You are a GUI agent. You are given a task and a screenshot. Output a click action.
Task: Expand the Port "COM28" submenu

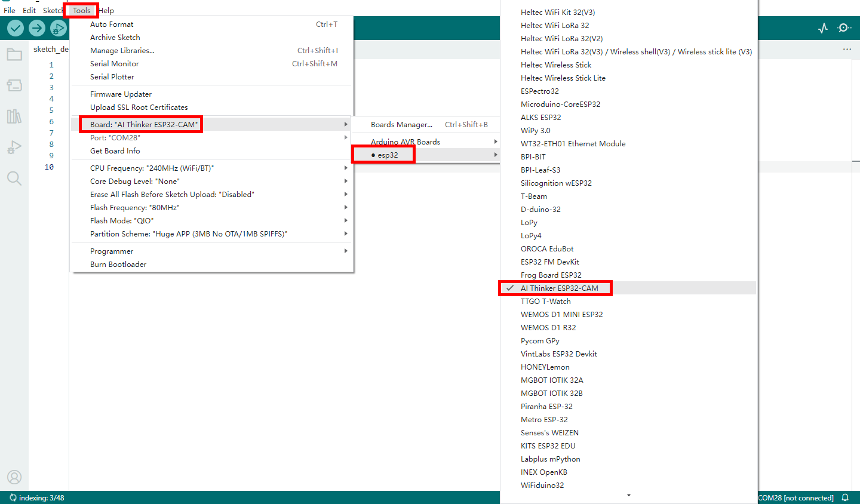coord(212,138)
